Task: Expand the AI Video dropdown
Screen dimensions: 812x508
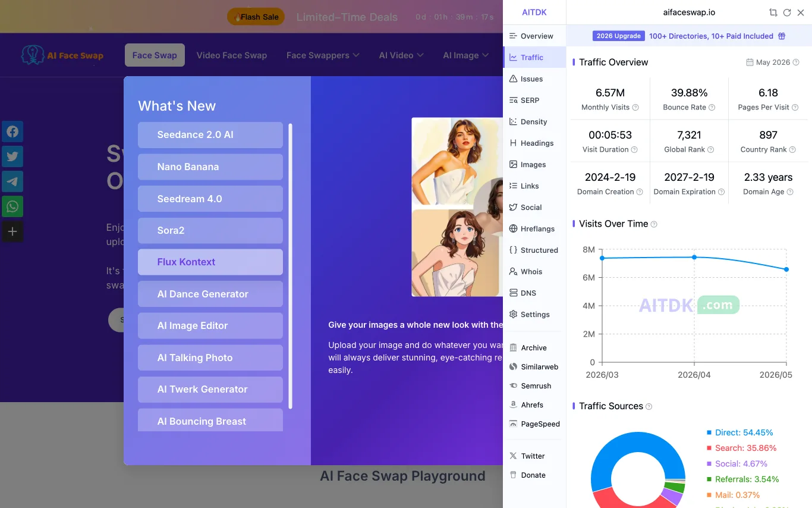Action: (401, 55)
